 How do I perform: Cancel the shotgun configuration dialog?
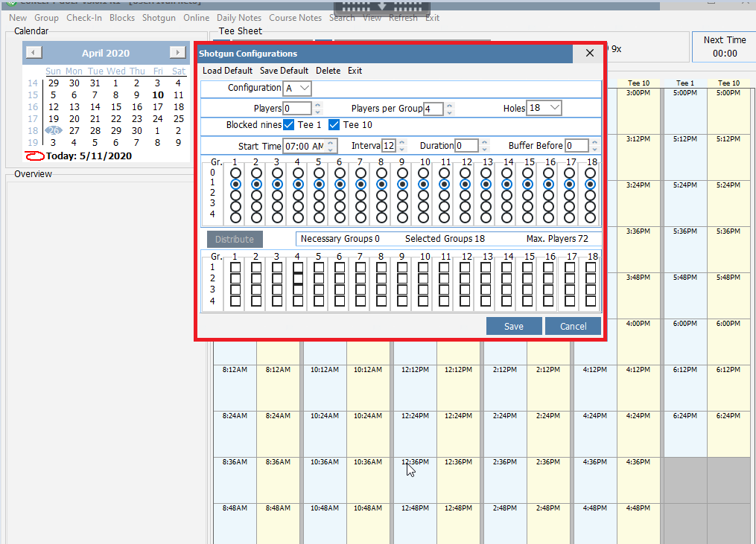pyautogui.click(x=574, y=326)
